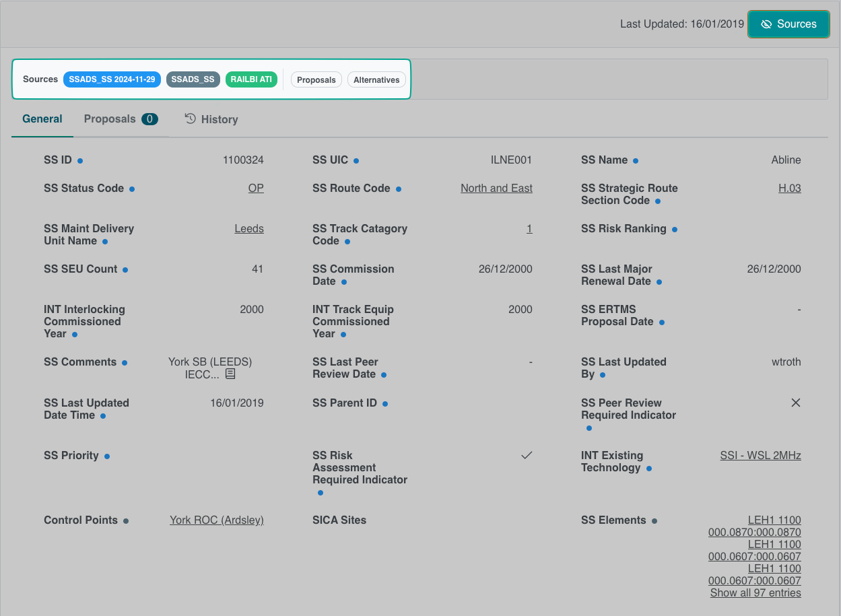
Task: Open the SSI - WSL 2MHz technology link
Action: [x=760, y=456]
